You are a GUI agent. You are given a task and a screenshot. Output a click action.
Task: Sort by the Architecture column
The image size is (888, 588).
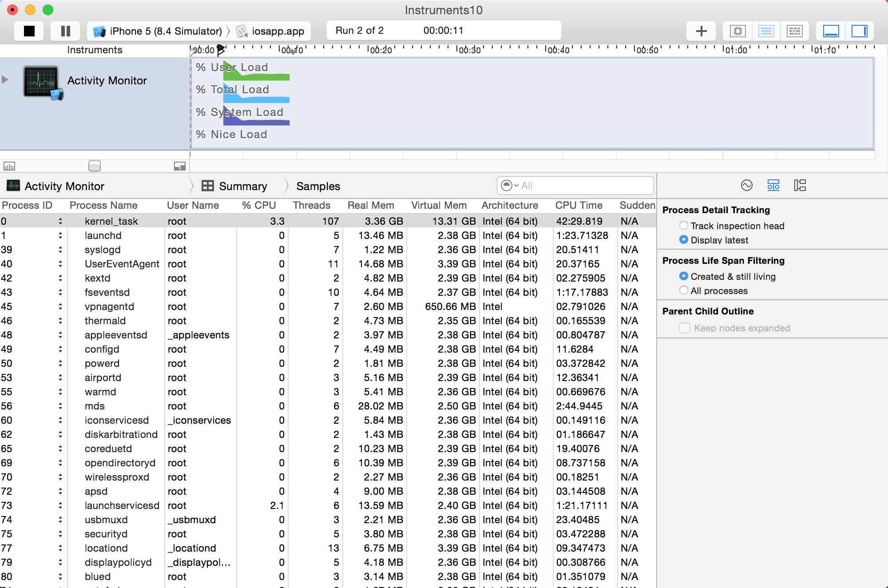point(510,205)
